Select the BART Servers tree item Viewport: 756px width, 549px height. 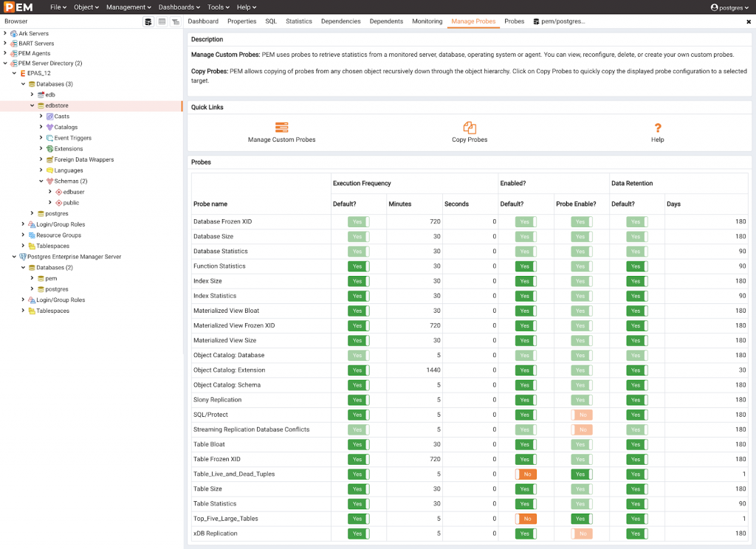point(36,44)
